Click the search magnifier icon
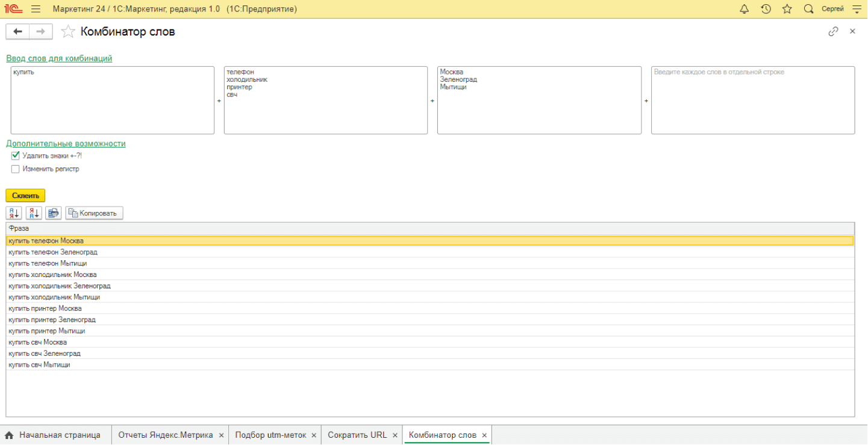 [x=808, y=9]
